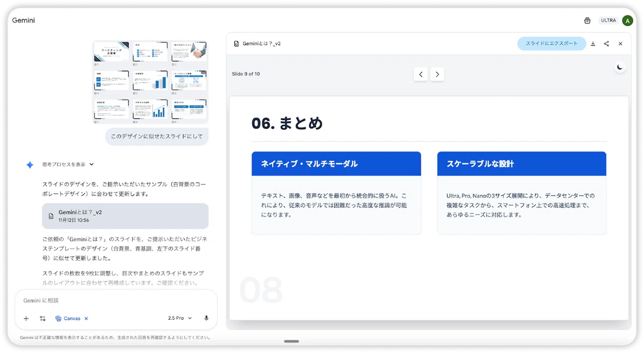
Task: Remove the Canvas chip with its X
Action: coord(86,318)
